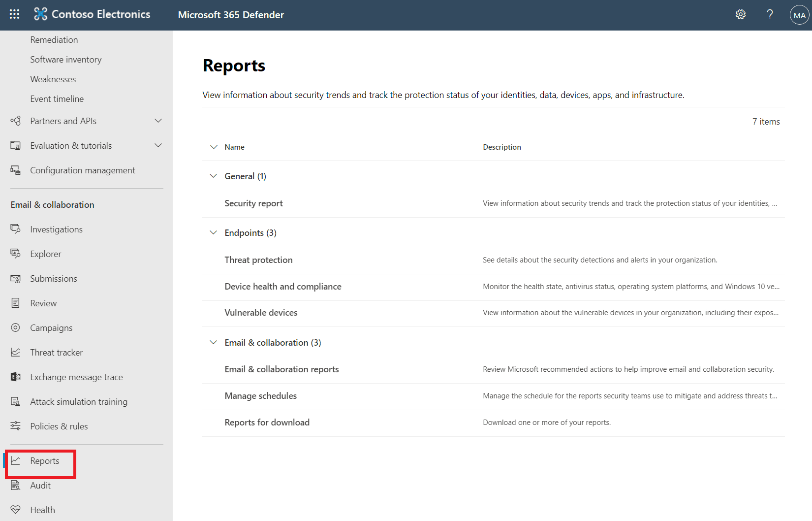The image size is (812, 521).
Task: Open the Help question mark icon
Action: coord(770,15)
